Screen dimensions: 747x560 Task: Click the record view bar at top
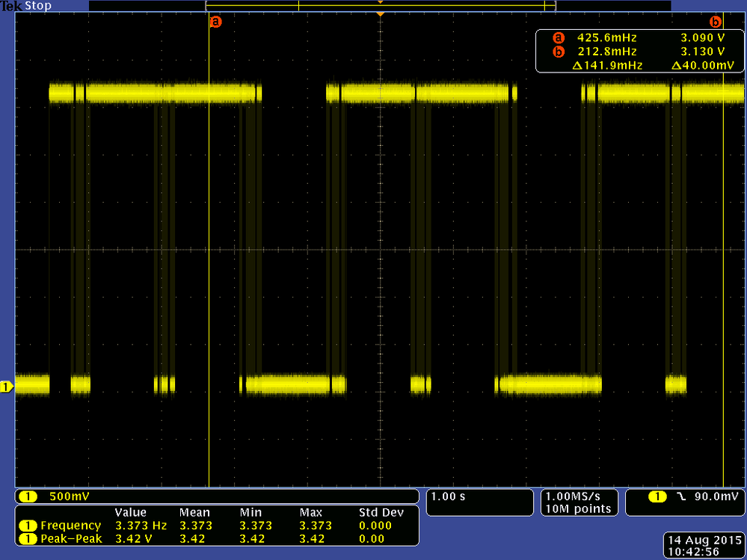click(x=380, y=6)
